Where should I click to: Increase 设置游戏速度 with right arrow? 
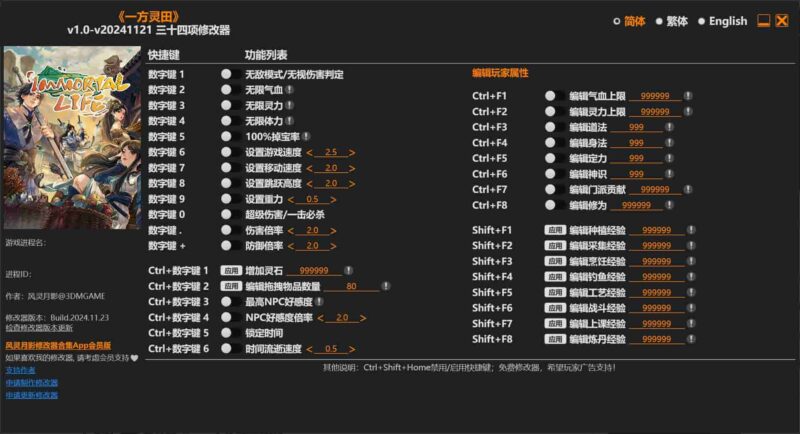point(352,152)
